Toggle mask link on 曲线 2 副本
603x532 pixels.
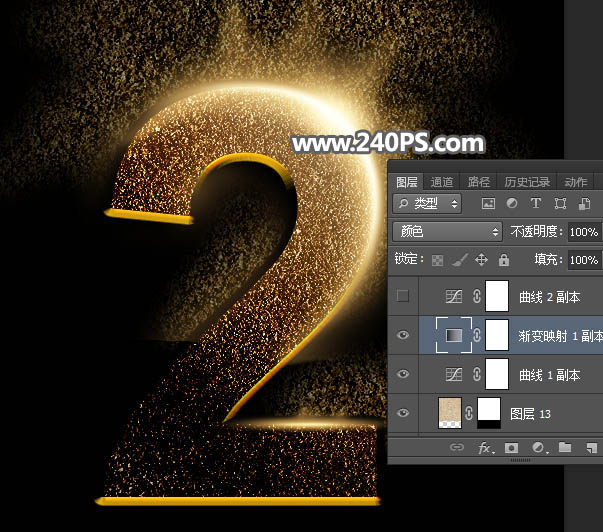[x=476, y=296]
